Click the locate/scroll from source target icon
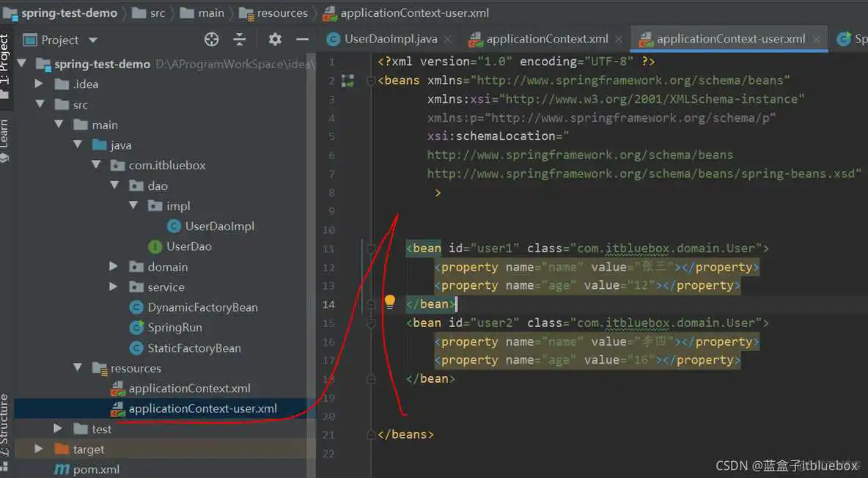 tap(212, 40)
